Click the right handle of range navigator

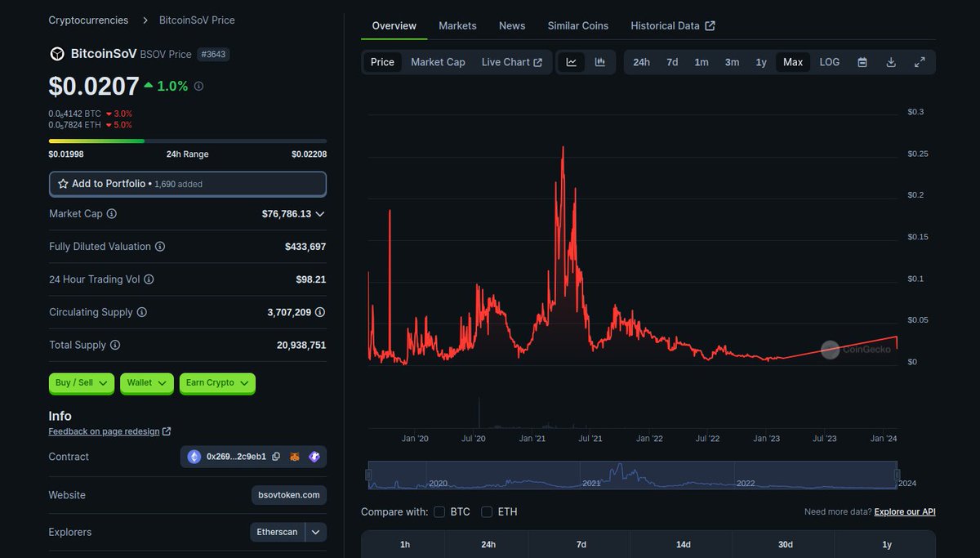click(x=898, y=475)
